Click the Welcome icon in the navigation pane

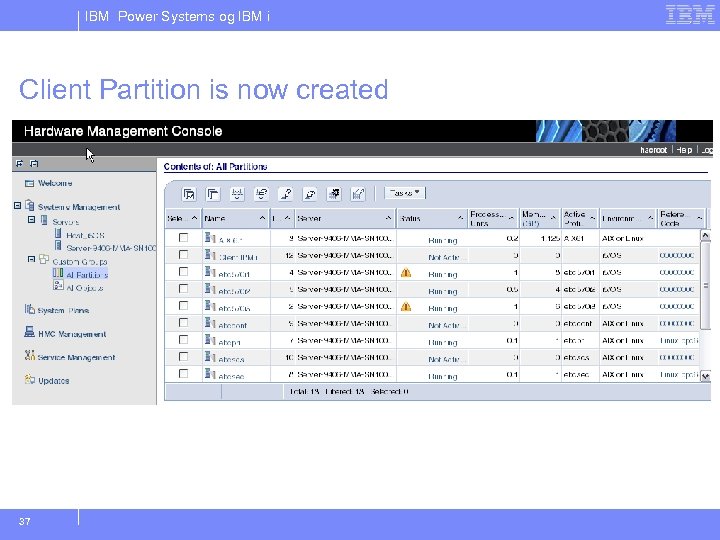point(29,183)
